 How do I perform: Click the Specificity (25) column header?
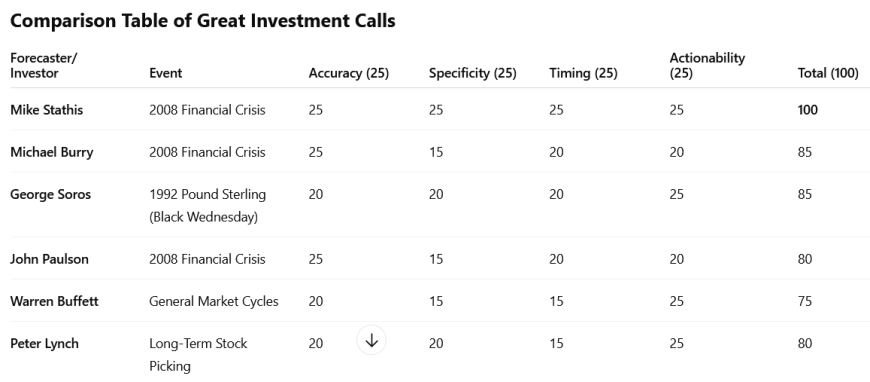pyautogui.click(x=473, y=73)
